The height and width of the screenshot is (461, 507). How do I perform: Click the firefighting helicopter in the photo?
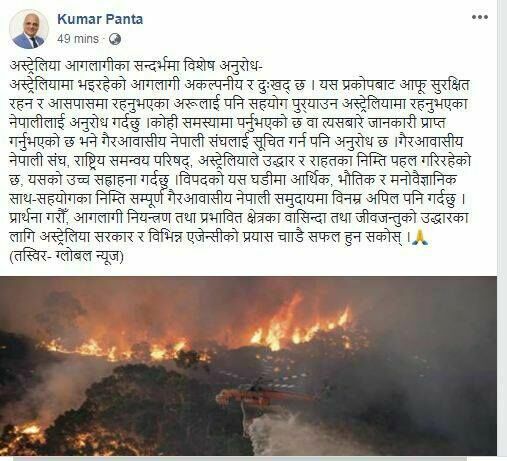pos(263,395)
